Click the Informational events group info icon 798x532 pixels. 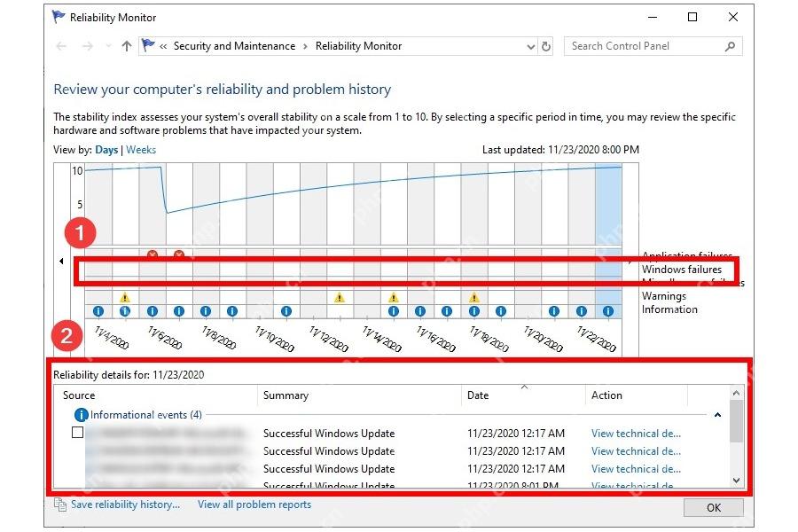(x=81, y=415)
